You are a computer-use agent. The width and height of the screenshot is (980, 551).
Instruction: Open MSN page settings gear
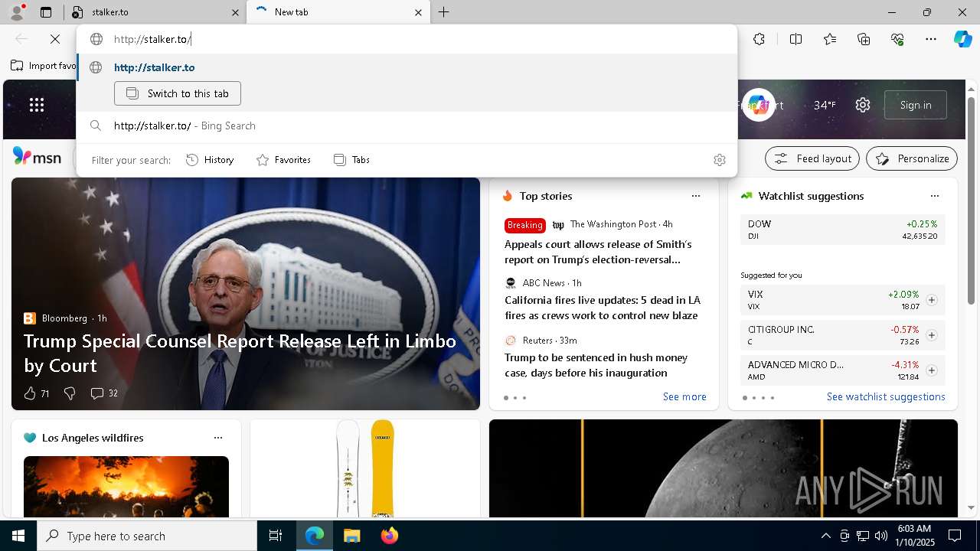[x=863, y=105]
